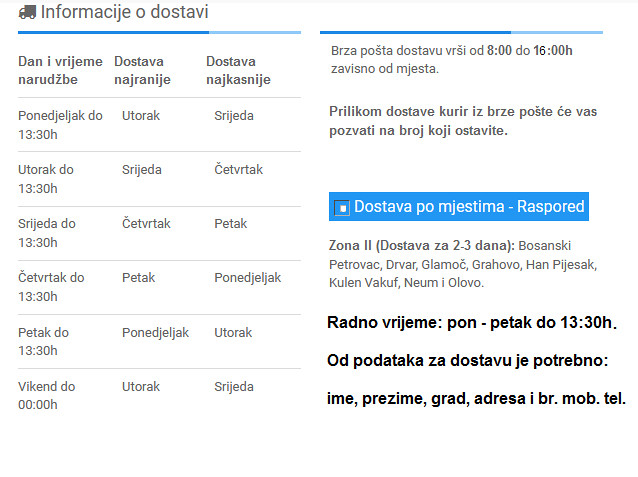This screenshot has height=477, width=638.
Task: Click the Vikend do 00:00h cell
Action: 47,396
